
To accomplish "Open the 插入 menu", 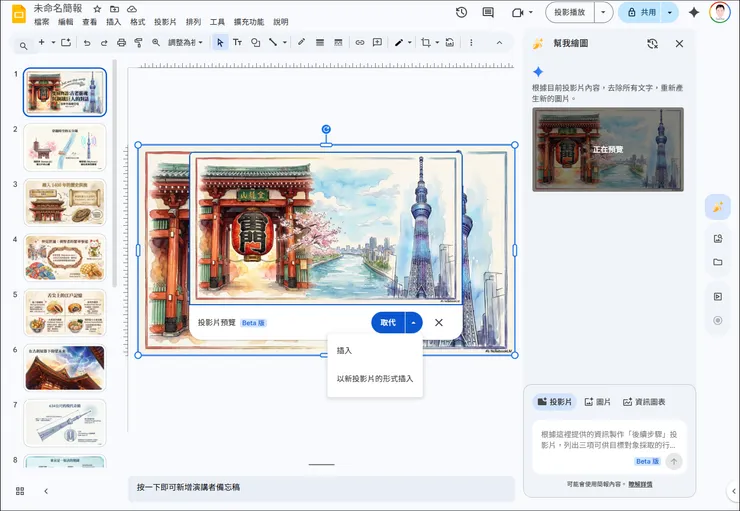I will [113, 22].
